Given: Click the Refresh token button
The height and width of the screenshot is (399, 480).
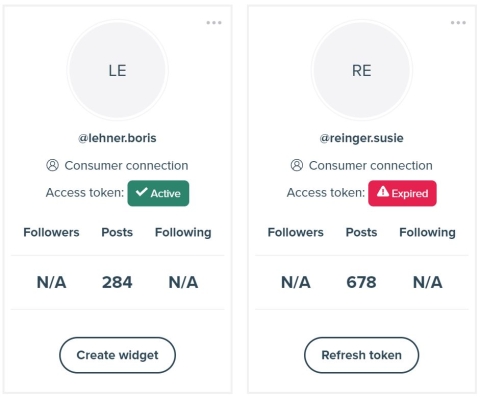Looking at the screenshot, I should [361, 355].
